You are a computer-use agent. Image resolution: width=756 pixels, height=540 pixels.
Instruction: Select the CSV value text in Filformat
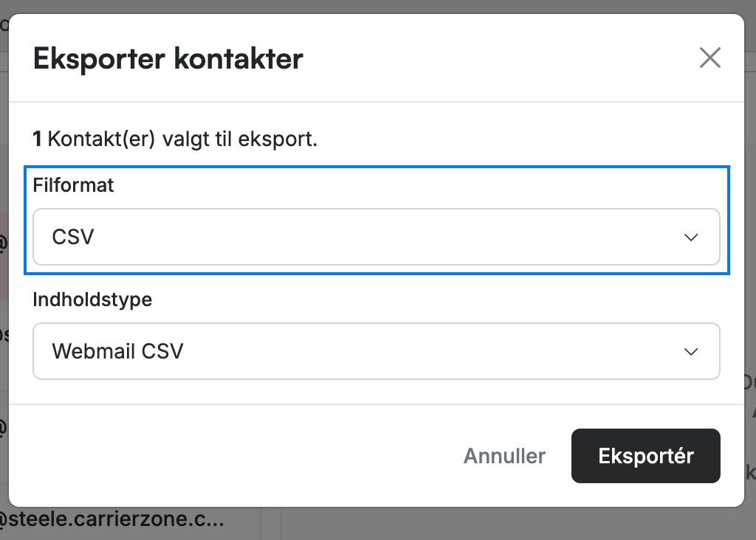pos(73,237)
